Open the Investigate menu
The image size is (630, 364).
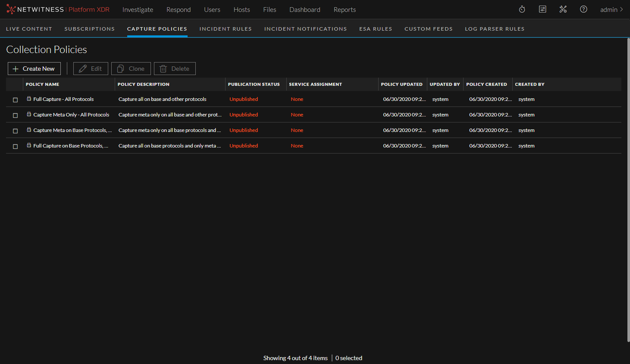(x=138, y=9)
